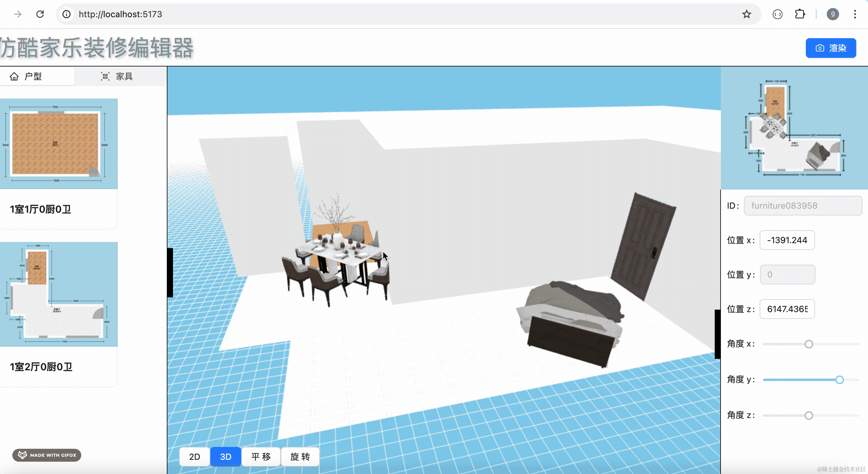The height and width of the screenshot is (474, 868).
Task: Open site information icon in address bar
Action: coord(67,14)
